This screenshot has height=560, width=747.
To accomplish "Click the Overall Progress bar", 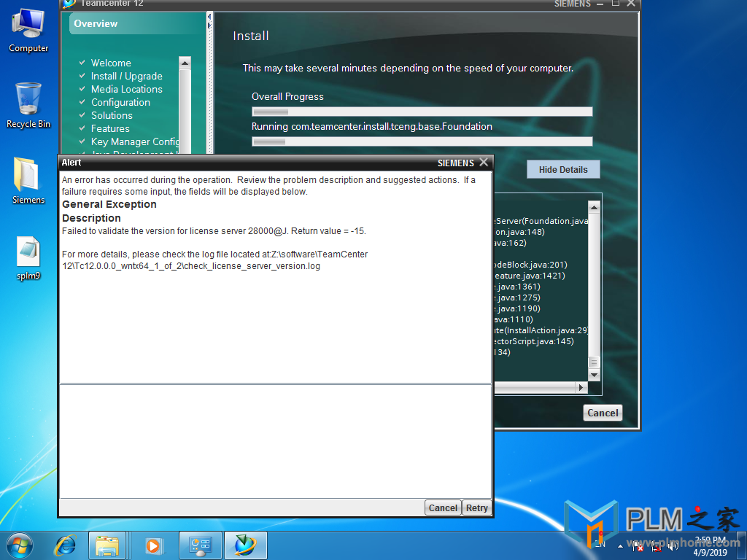I will (422, 112).
